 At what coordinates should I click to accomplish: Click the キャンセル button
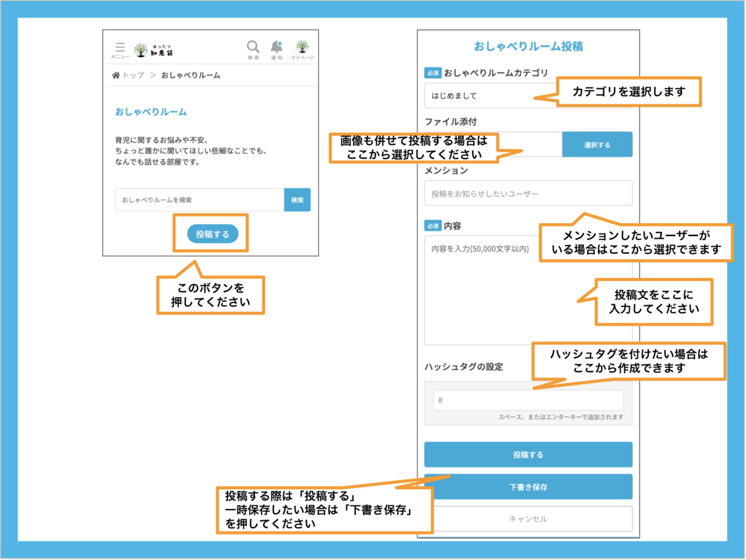528,518
